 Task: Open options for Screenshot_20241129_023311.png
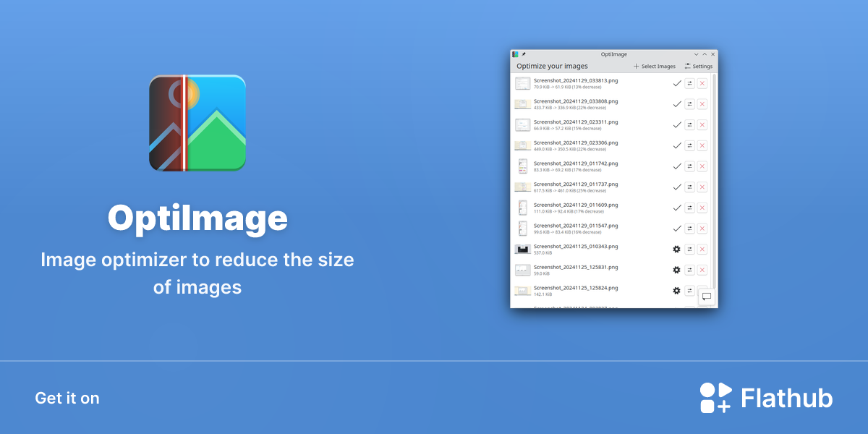pyautogui.click(x=689, y=125)
